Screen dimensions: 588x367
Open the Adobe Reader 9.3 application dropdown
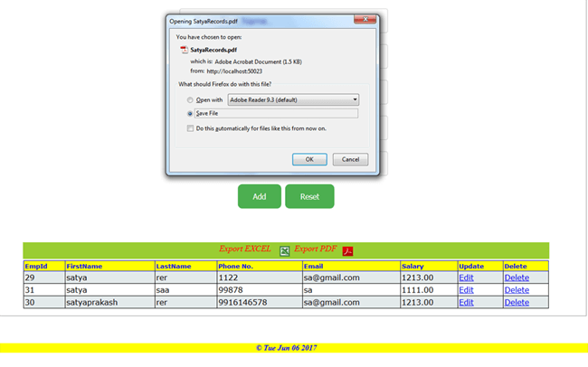(x=293, y=99)
